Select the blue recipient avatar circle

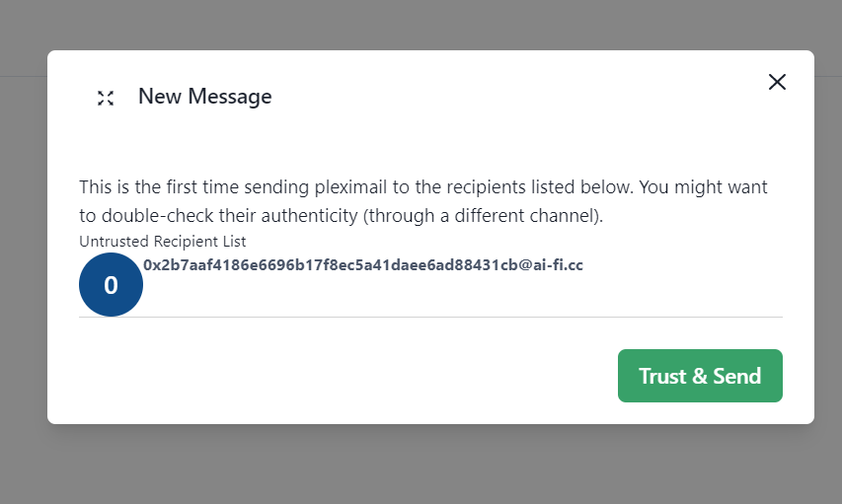coord(112,284)
